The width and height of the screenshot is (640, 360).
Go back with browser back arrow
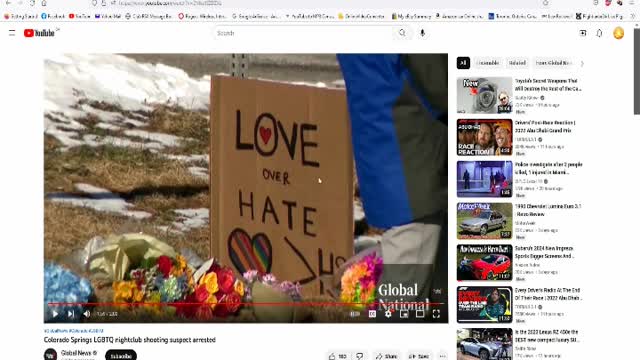[8, 3]
